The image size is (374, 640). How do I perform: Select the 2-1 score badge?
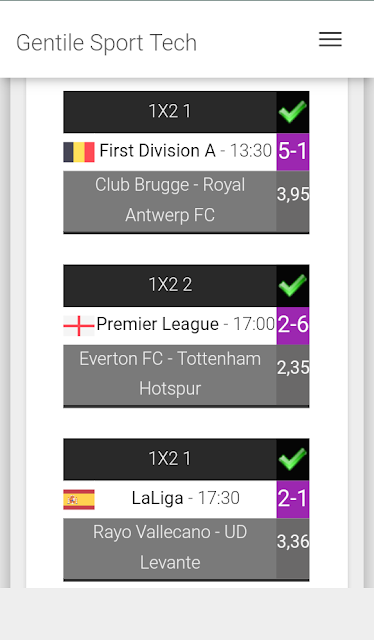coord(293,499)
